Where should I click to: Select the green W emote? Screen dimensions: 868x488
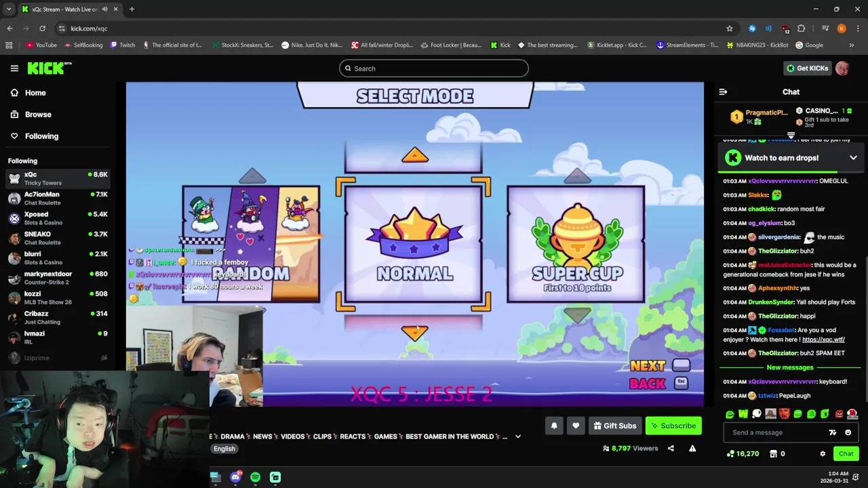(743, 414)
